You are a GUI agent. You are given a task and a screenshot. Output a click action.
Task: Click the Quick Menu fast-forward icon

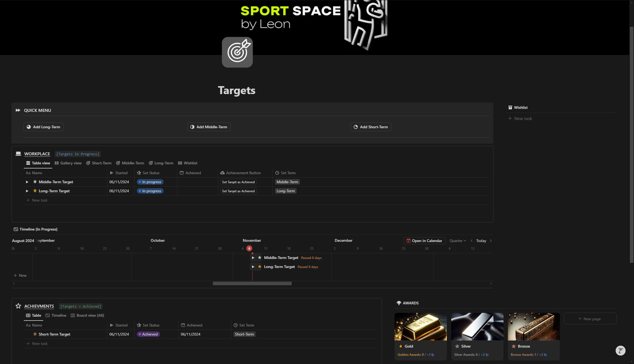point(18,110)
